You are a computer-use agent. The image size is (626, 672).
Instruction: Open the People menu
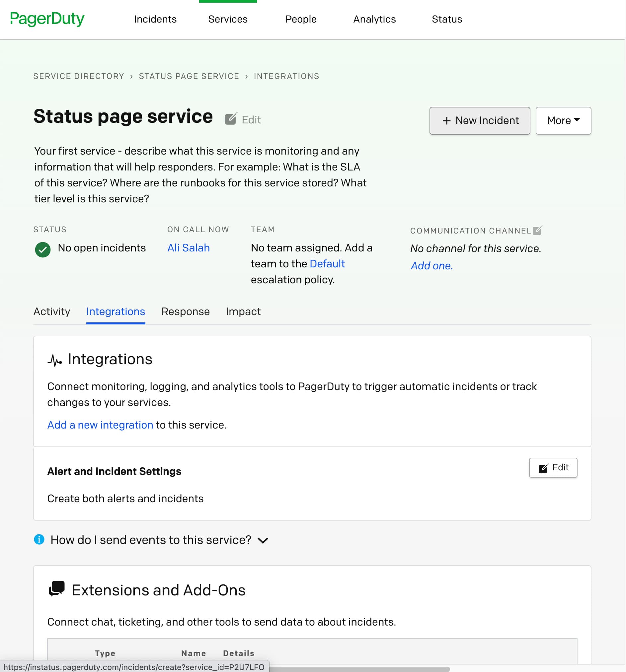coord(301,19)
